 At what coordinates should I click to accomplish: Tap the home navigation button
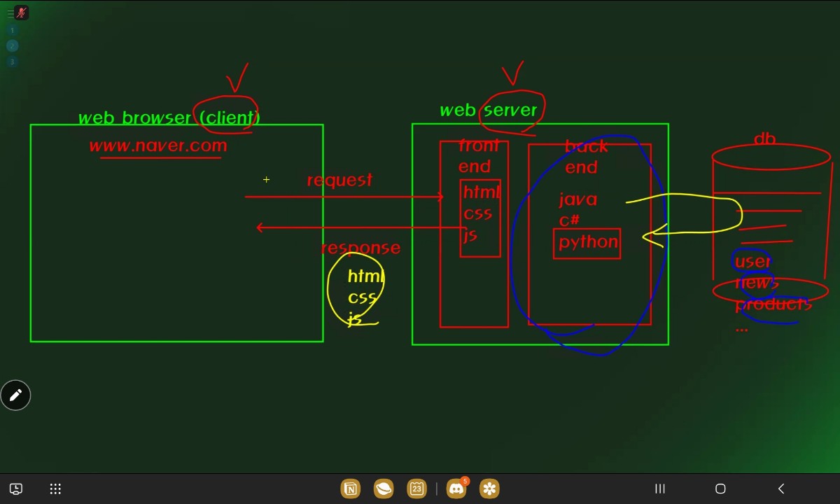[x=720, y=489]
